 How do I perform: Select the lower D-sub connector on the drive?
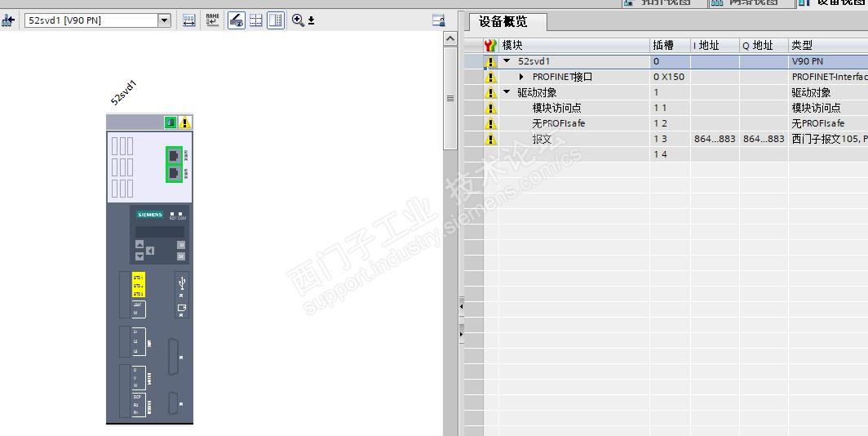point(174,404)
